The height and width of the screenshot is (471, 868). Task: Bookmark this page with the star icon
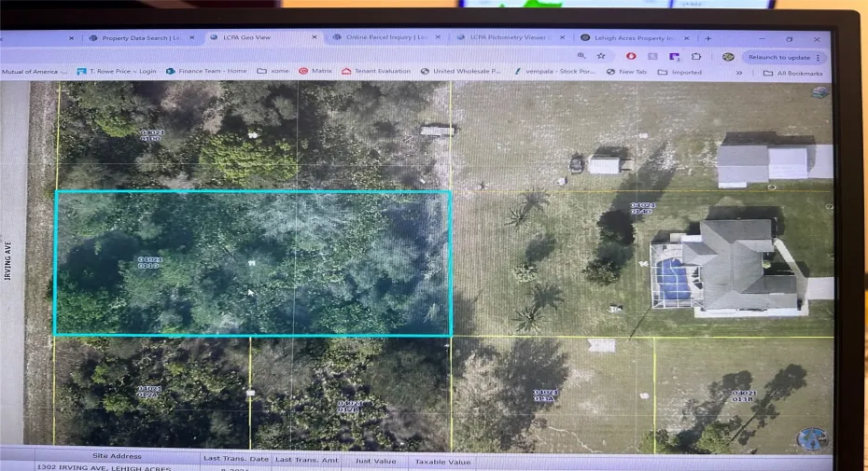tap(601, 56)
